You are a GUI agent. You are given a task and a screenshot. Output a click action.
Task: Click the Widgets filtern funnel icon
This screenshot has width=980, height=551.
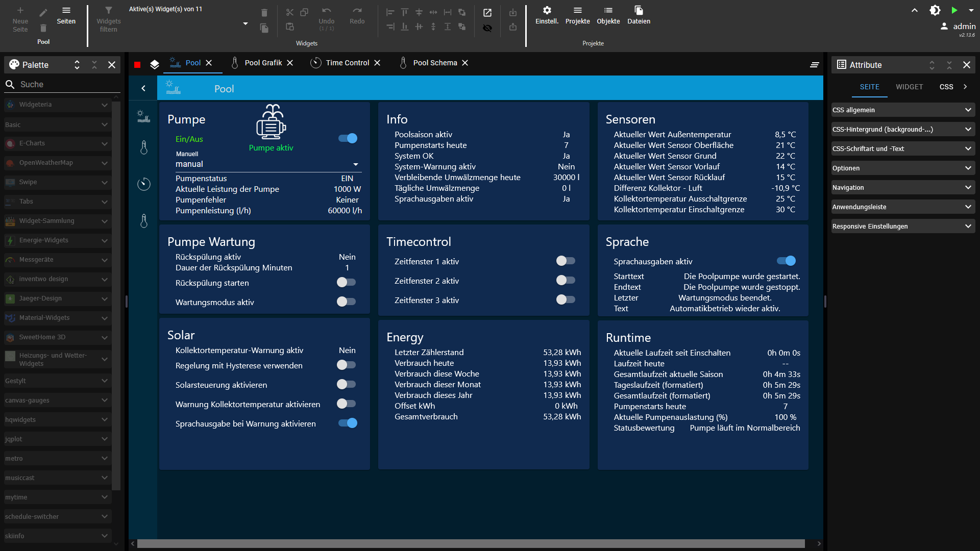[108, 11]
